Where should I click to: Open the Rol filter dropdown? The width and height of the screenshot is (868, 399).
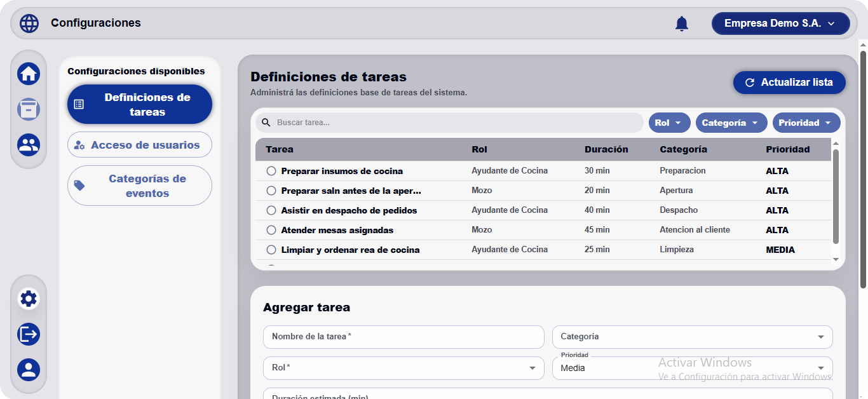pyautogui.click(x=669, y=123)
